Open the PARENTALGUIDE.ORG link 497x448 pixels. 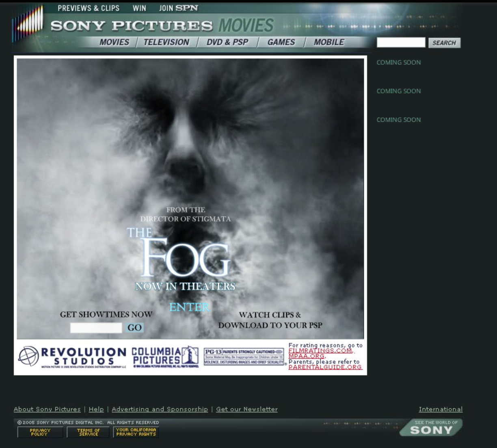[x=325, y=367]
